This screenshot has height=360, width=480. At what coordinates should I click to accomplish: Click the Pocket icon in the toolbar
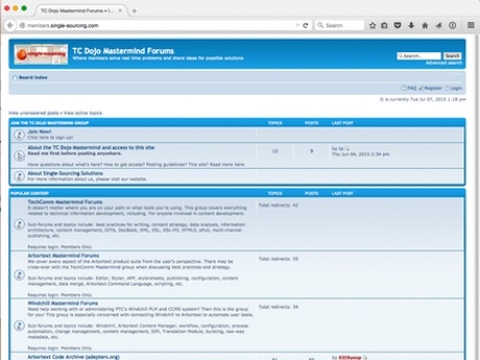pos(397,25)
